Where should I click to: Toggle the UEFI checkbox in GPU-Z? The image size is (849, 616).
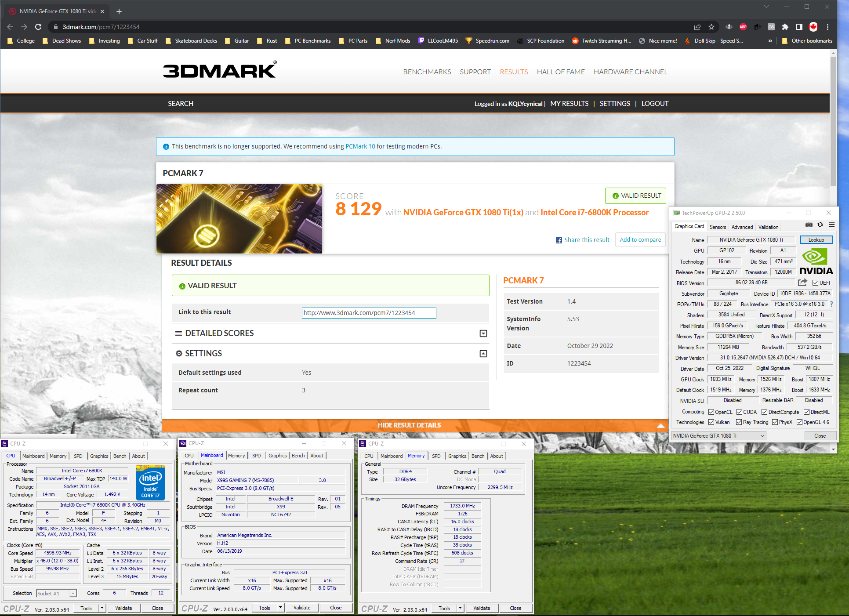click(x=815, y=283)
